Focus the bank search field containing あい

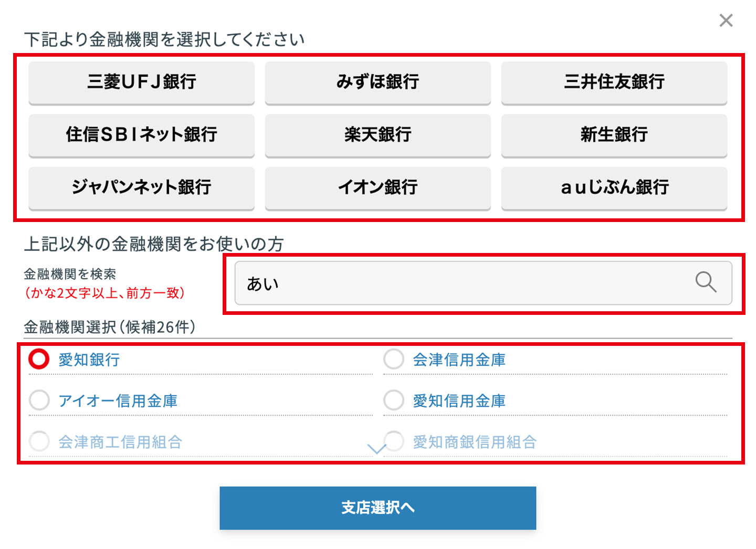[x=462, y=283]
